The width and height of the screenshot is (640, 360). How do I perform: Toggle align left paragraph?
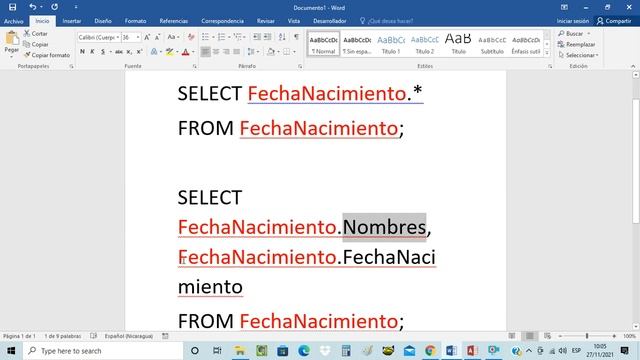point(205,52)
